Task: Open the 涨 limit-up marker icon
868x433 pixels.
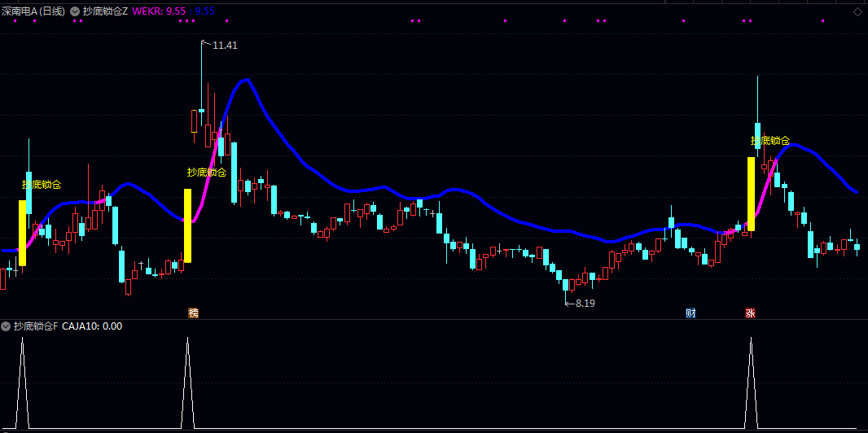Action: point(750,313)
